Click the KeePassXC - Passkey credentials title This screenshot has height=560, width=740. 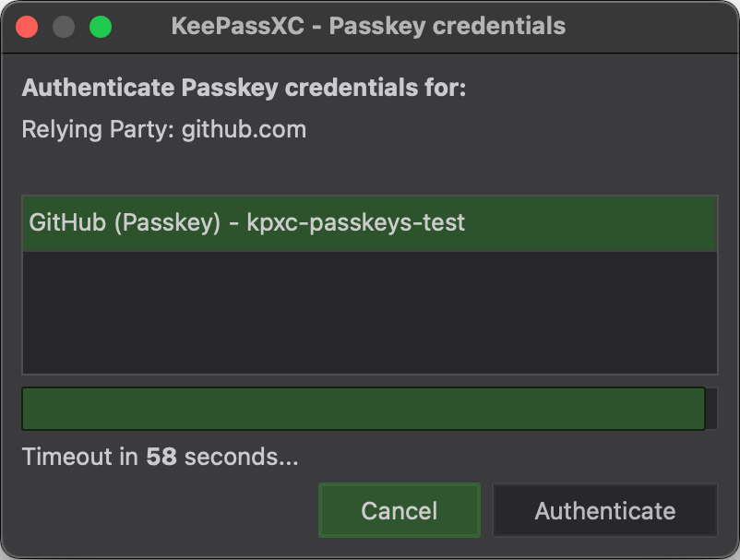coord(368,26)
